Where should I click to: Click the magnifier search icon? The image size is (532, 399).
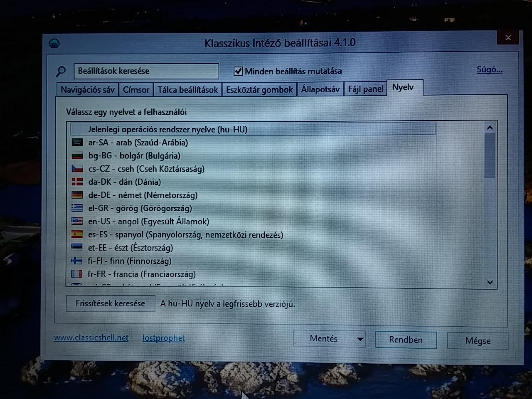[x=61, y=71]
